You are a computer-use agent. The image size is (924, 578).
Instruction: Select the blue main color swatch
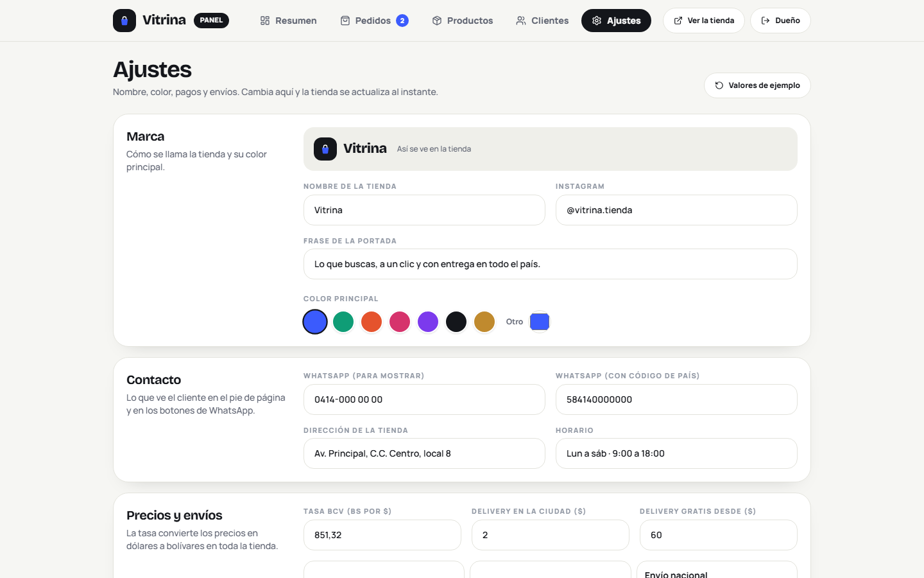315,322
